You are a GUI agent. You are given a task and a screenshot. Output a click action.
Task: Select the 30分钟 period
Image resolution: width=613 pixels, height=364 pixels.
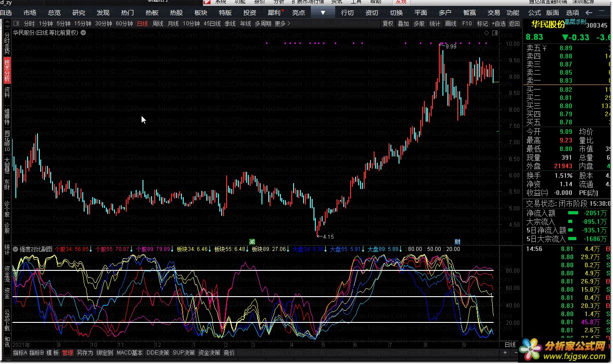tap(104, 24)
